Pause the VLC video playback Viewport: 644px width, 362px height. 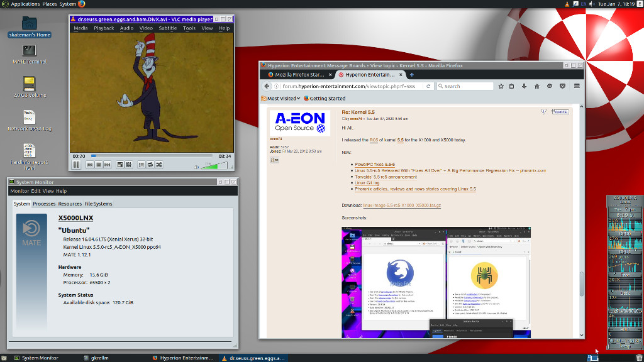click(76, 165)
